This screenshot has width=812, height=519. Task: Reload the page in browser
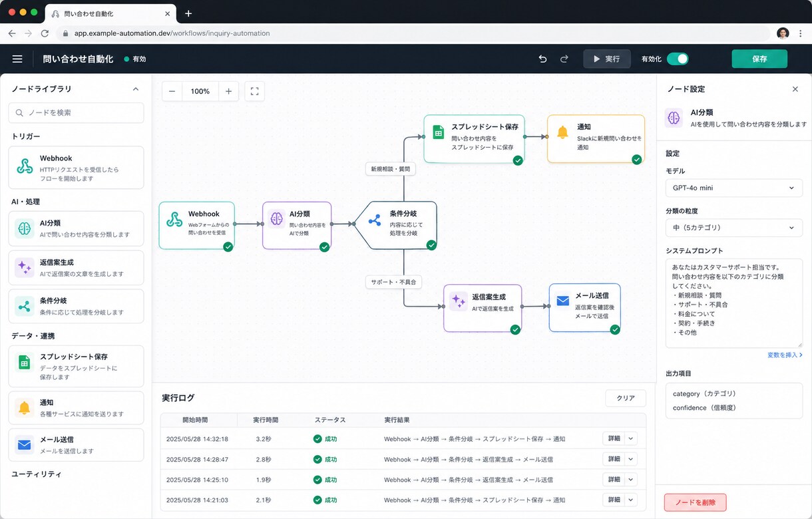[45, 33]
